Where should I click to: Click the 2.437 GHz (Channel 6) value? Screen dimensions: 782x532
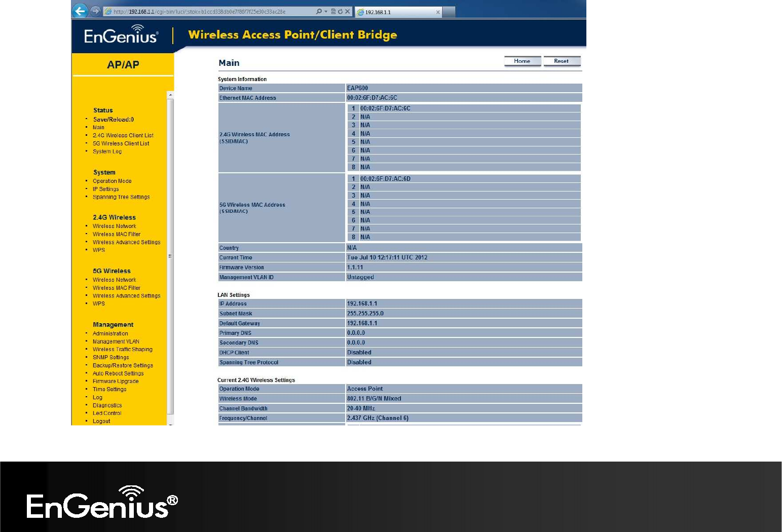point(378,418)
